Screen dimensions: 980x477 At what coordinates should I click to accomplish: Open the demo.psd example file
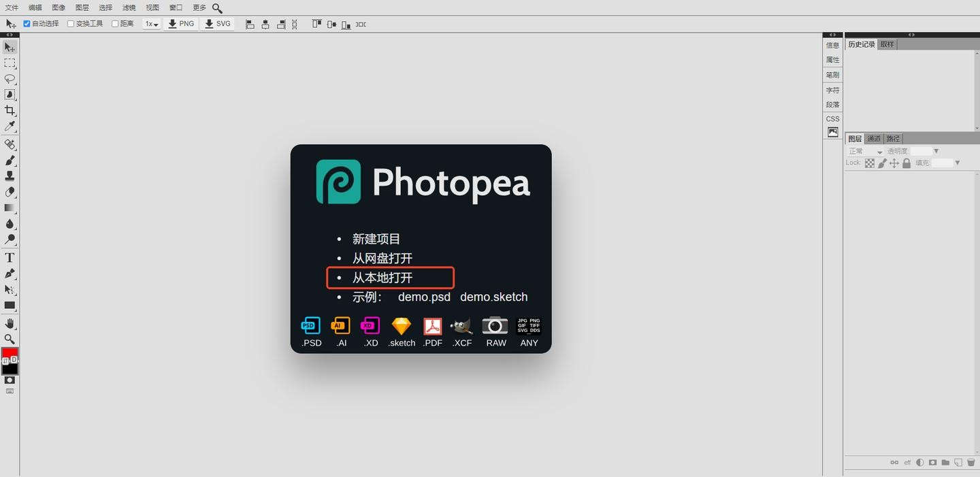click(424, 297)
